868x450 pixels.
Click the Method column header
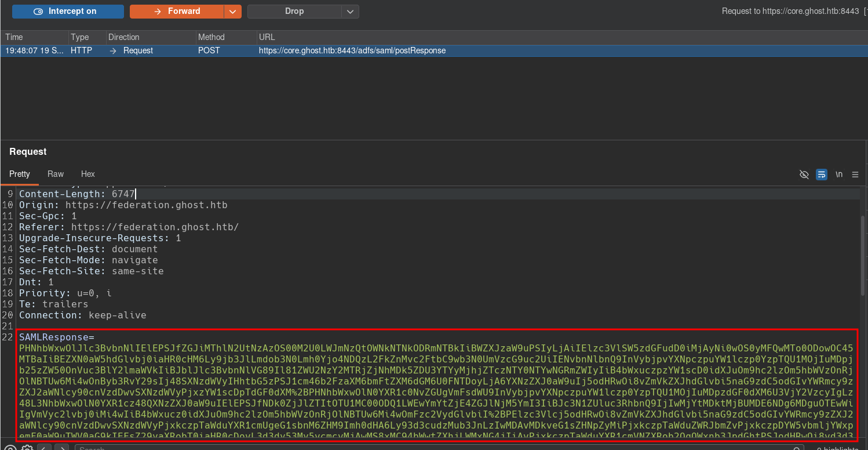tap(226, 37)
